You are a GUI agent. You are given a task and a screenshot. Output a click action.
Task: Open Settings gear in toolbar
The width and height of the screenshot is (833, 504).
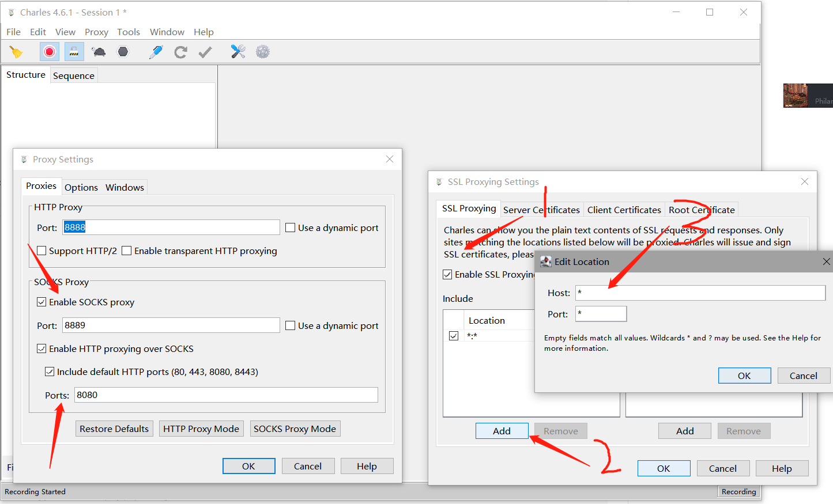tap(263, 52)
